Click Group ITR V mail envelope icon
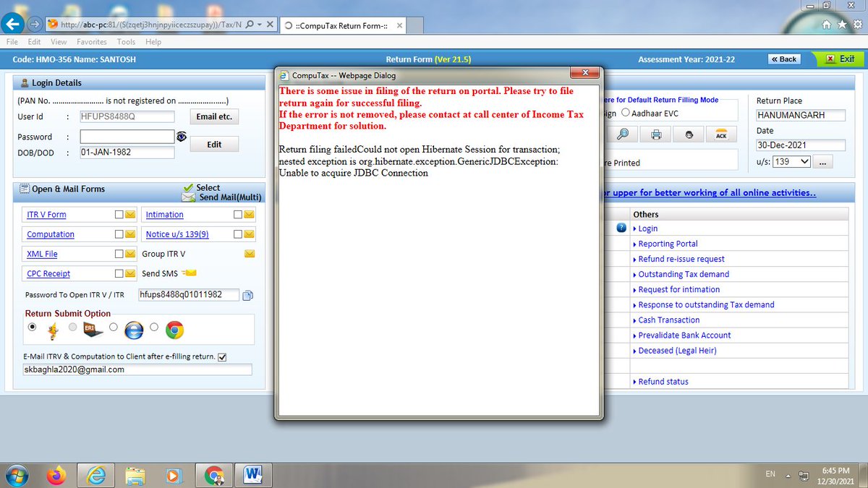 (250, 254)
